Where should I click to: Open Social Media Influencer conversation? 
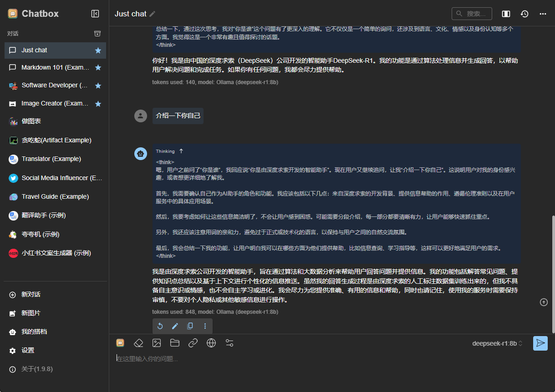pyautogui.click(x=55, y=178)
